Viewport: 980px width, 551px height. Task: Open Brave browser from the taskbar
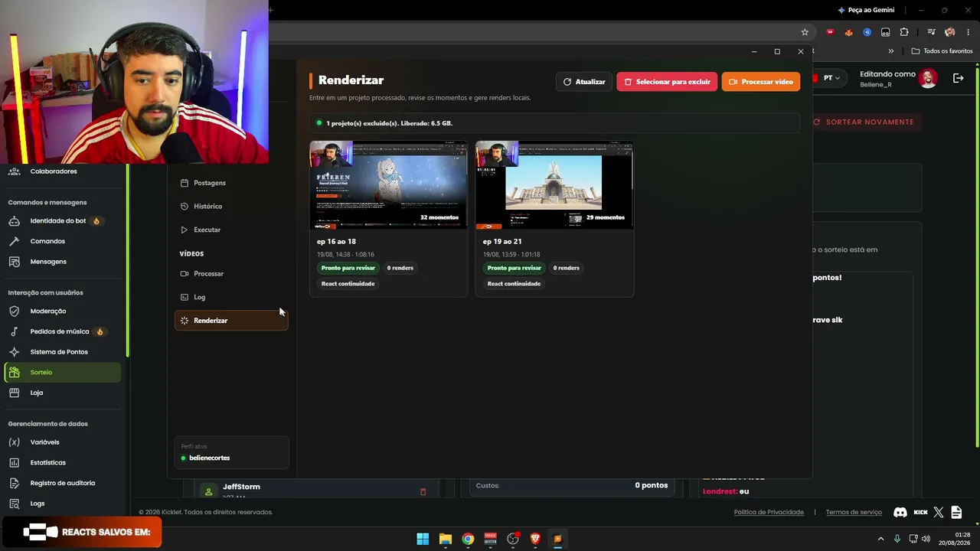535,539
